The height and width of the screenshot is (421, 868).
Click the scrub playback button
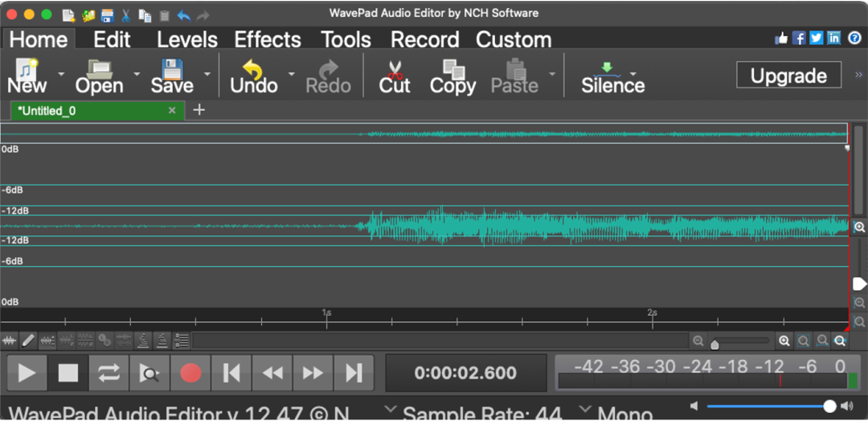click(149, 373)
